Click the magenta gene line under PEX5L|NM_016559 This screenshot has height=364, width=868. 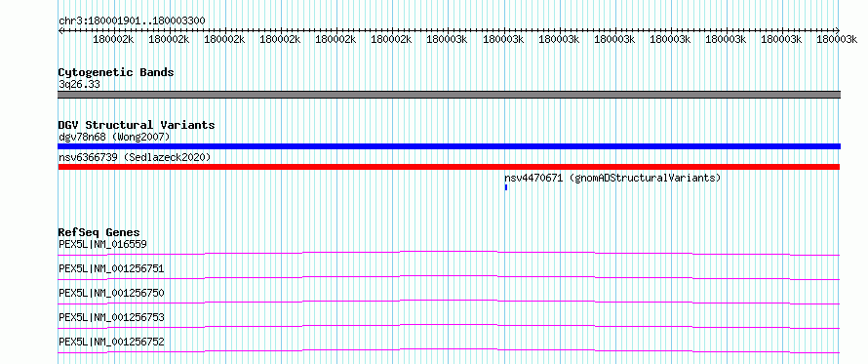click(449, 253)
